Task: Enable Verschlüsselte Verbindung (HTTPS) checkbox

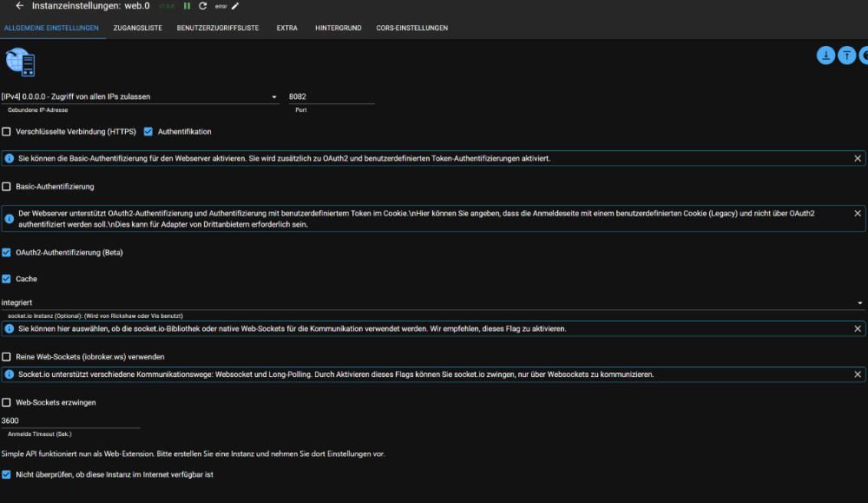Action: click(7, 132)
